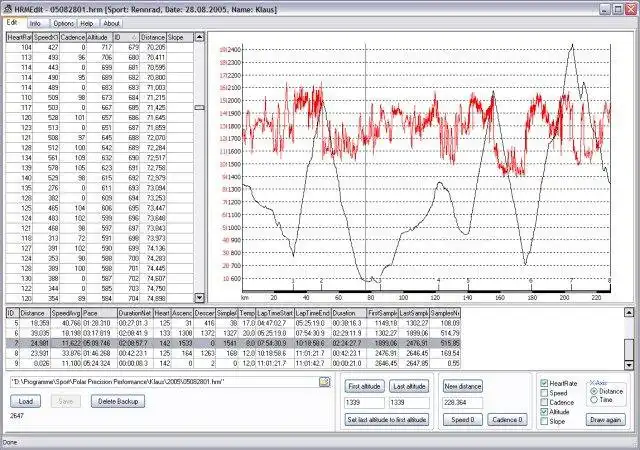
Task: Sort by the Slope column header
Action: coord(180,37)
